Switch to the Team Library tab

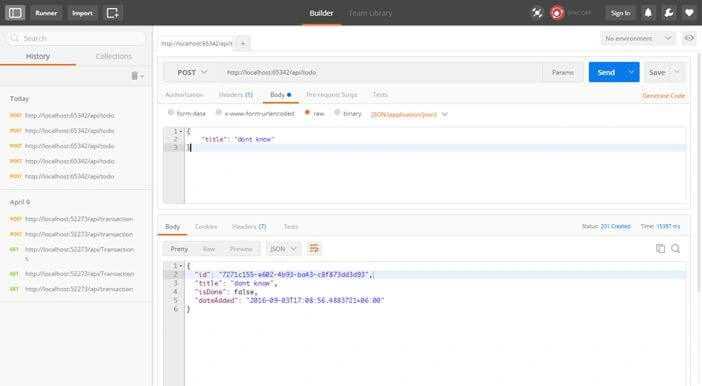click(370, 13)
